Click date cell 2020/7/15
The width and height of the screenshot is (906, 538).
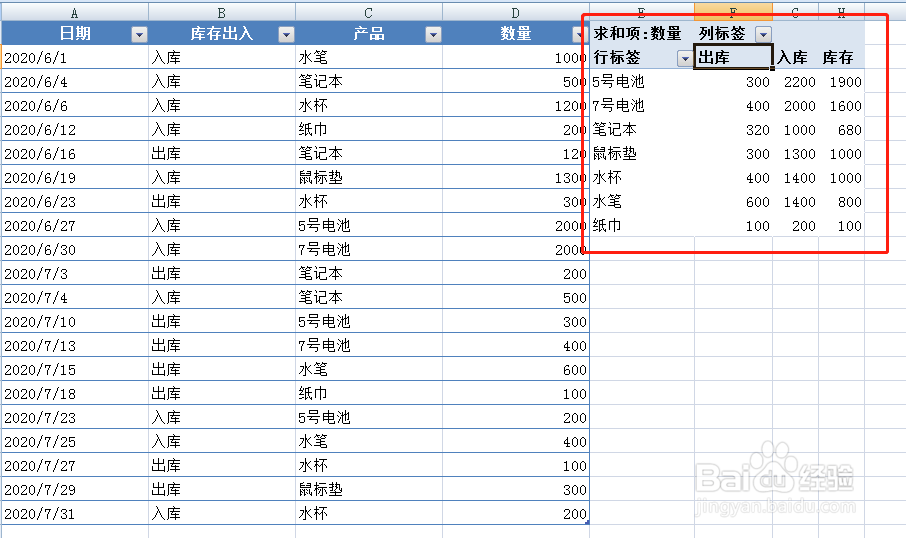75,369
